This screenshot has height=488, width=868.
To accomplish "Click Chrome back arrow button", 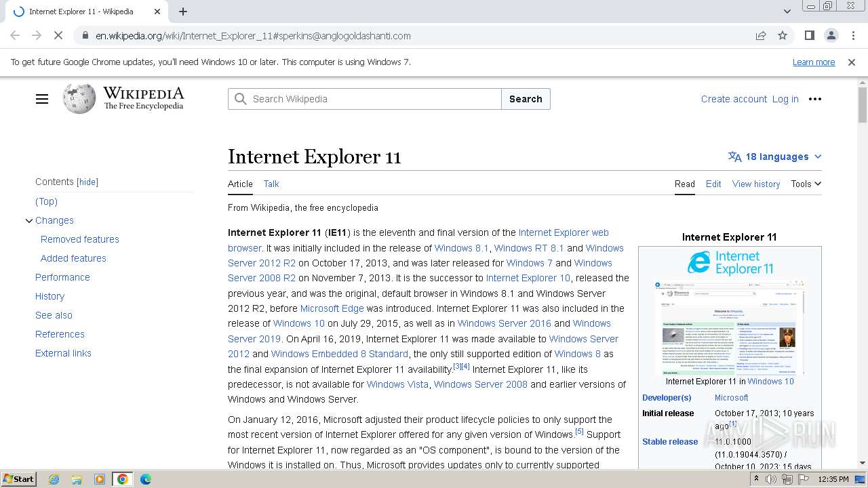I will (15, 35).
